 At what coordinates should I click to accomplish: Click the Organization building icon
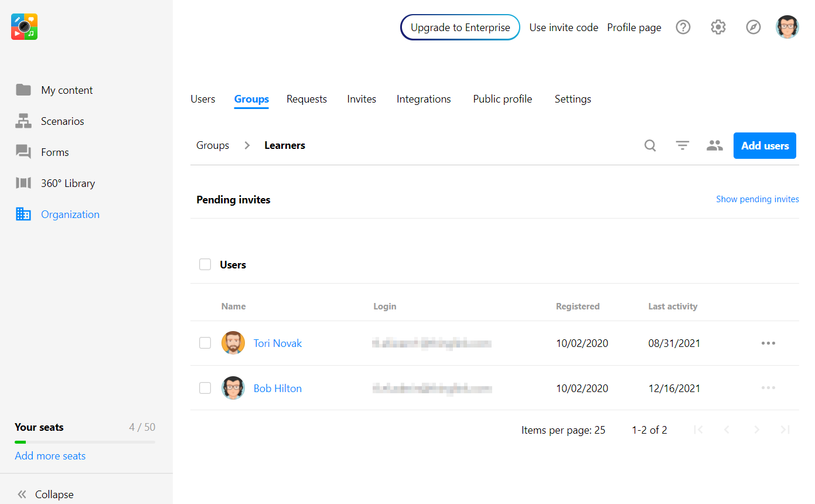tap(23, 214)
